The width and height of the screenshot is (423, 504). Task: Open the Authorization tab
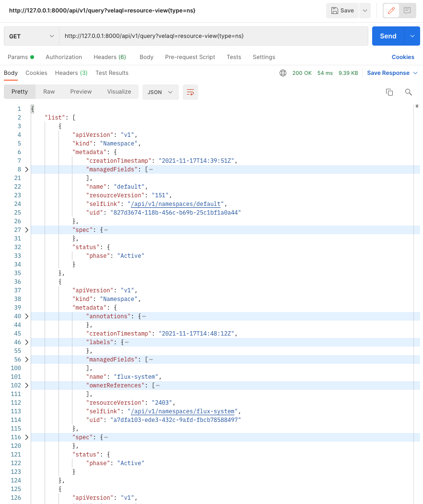(64, 57)
